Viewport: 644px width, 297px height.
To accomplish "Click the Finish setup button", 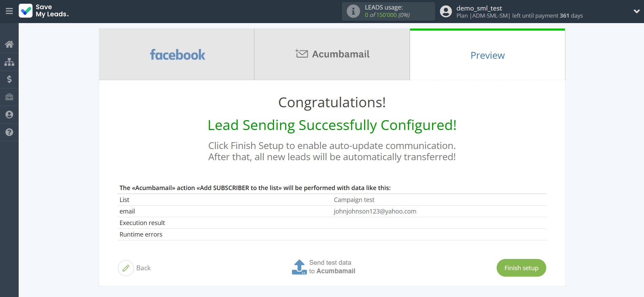I will click(521, 268).
